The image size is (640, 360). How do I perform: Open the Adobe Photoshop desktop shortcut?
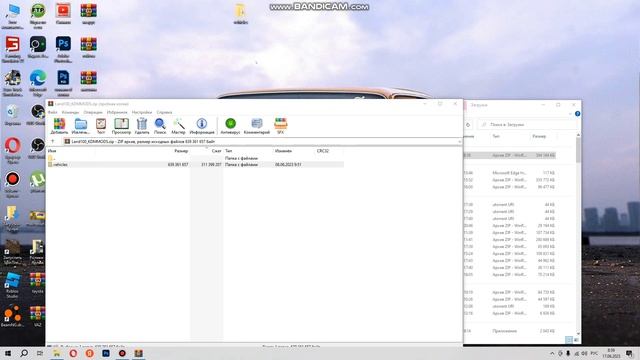(63, 49)
